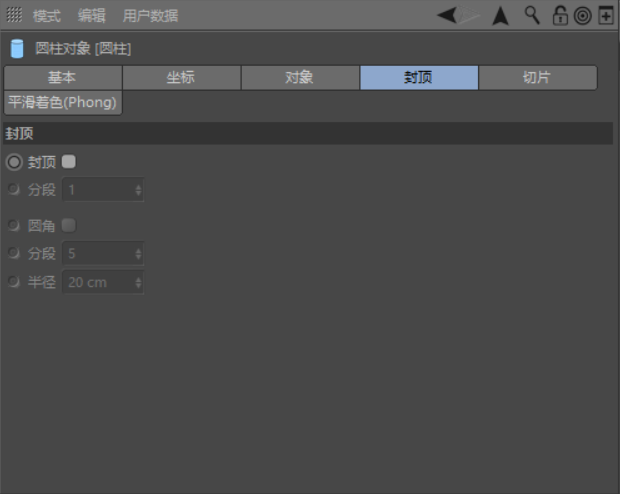Select the 封顶 tab
620x494 pixels.
tap(419, 78)
